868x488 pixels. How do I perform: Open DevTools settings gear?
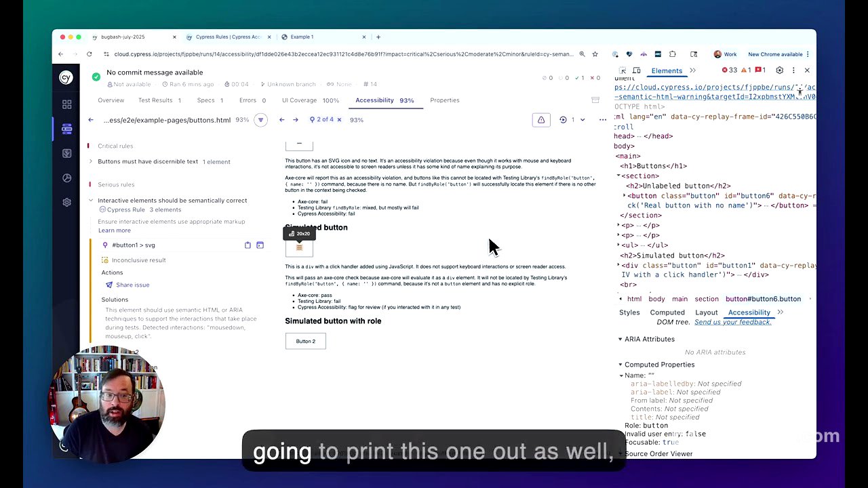point(779,70)
